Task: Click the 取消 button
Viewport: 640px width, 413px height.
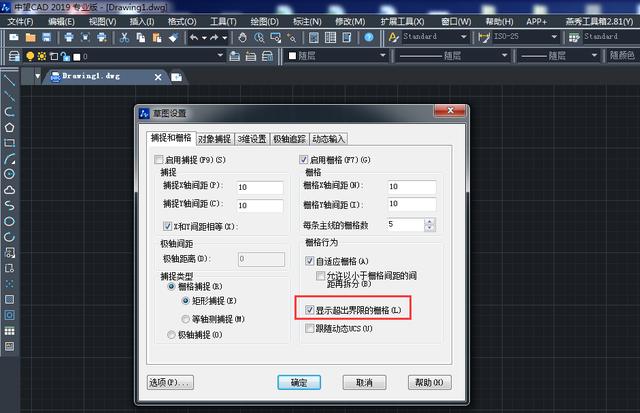Action: [364, 382]
